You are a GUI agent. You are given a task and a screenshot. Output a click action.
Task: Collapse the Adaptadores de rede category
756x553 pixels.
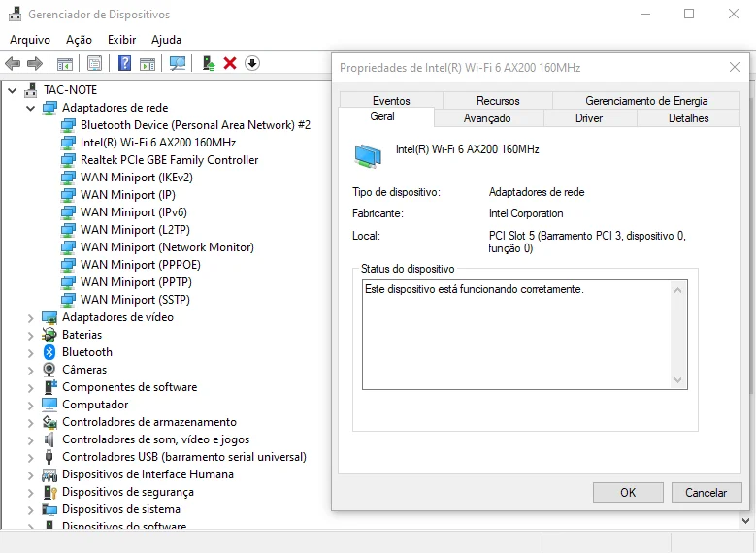31,108
